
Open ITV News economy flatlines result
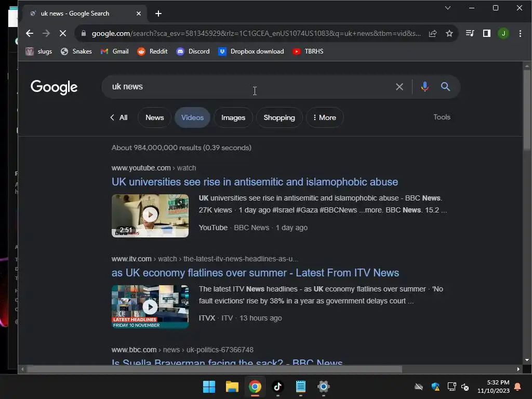(255, 273)
